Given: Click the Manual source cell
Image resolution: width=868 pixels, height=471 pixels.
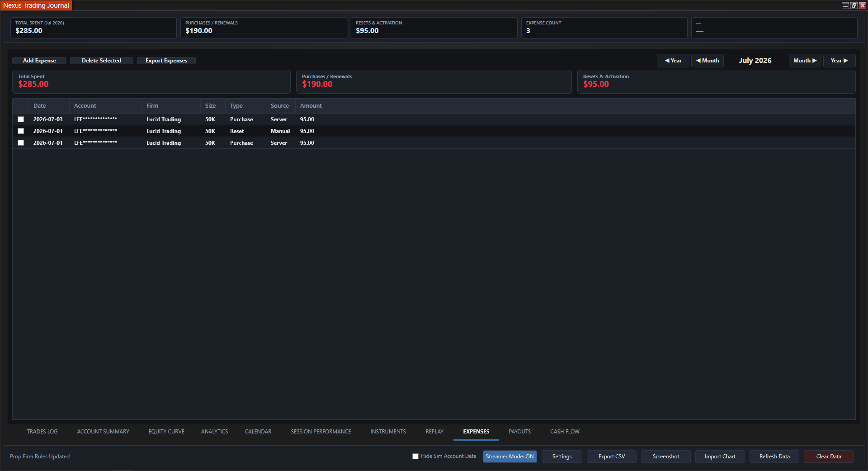Looking at the screenshot, I should pos(280,131).
